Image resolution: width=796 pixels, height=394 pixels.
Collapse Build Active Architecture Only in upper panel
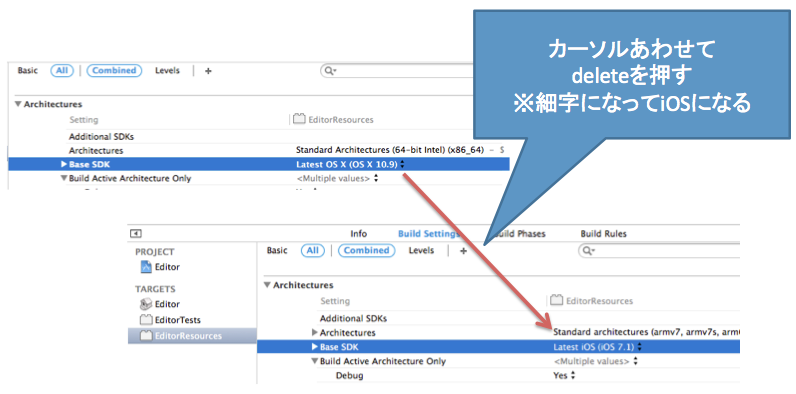tap(63, 178)
